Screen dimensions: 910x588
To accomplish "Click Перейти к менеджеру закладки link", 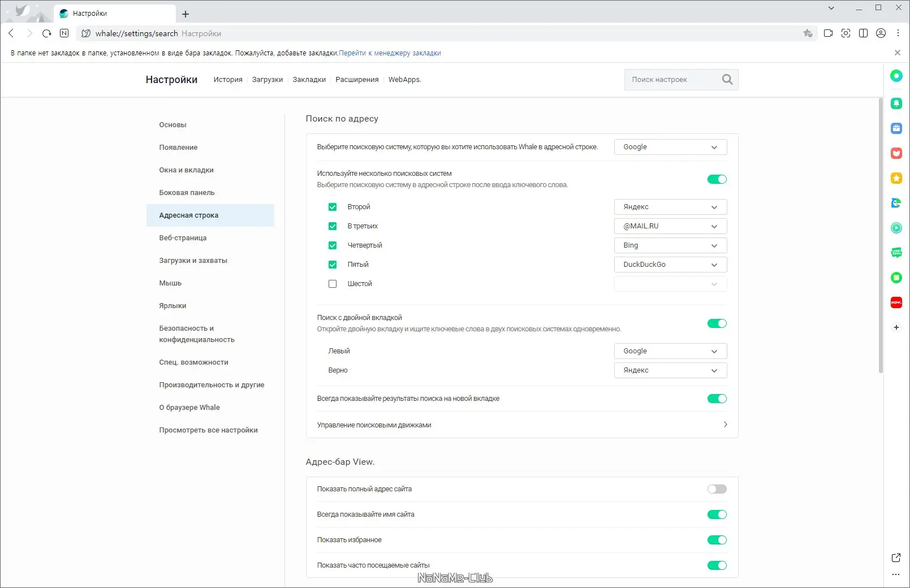I will 390,53.
